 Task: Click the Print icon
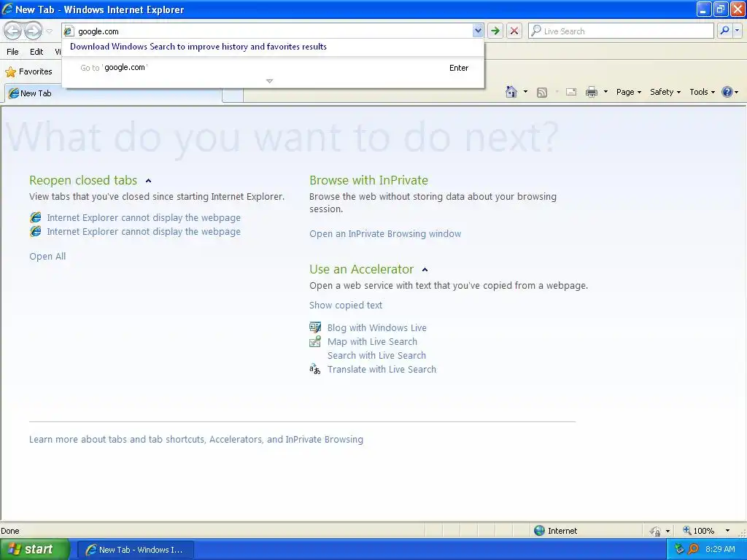click(x=591, y=92)
